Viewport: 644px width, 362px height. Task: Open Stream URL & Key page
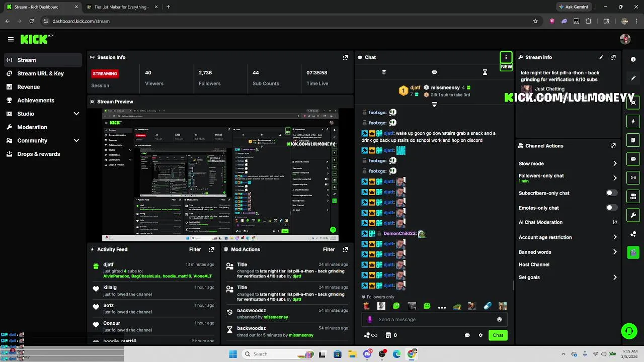pyautogui.click(x=43, y=73)
